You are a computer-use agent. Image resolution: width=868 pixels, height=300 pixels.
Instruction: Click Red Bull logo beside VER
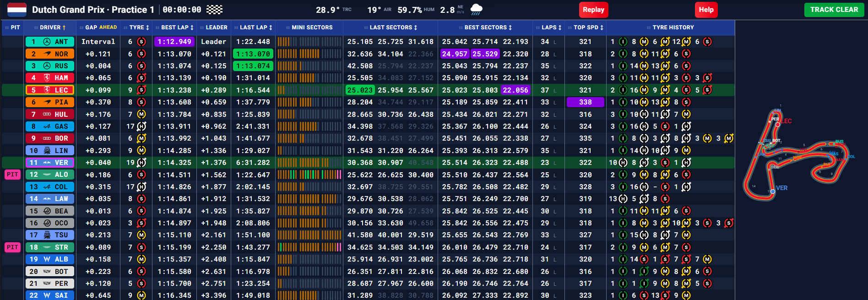(47, 163)
